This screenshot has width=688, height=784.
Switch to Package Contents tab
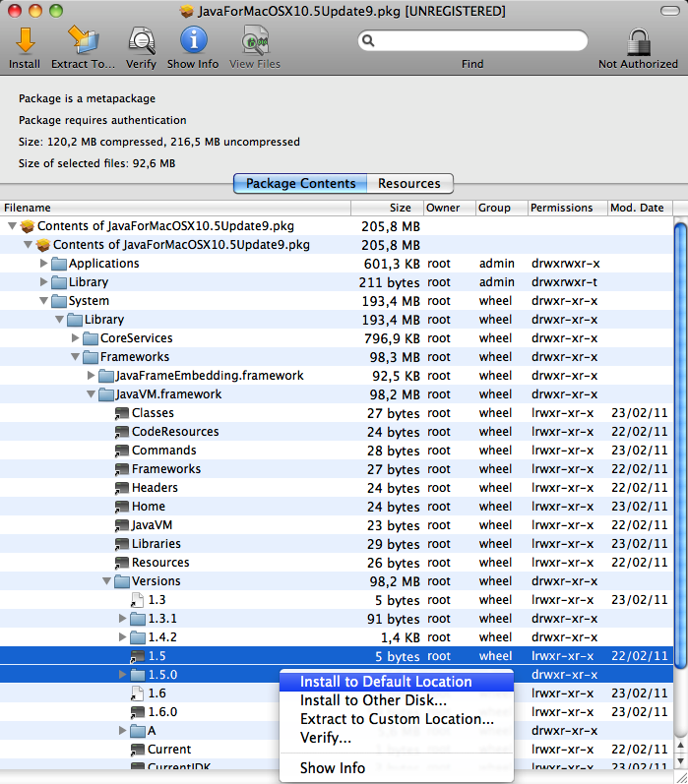click(x=300, y=184)
